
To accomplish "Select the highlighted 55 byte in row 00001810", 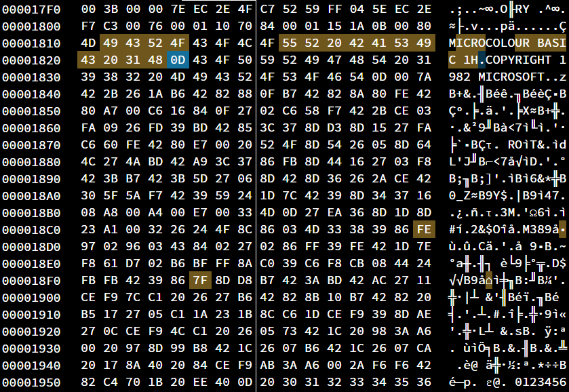I will pos(290,43).
